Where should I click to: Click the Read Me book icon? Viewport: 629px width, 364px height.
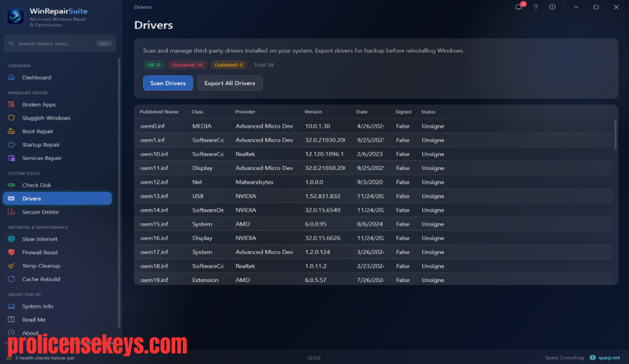pyautogui.click(x=11, y=320)
